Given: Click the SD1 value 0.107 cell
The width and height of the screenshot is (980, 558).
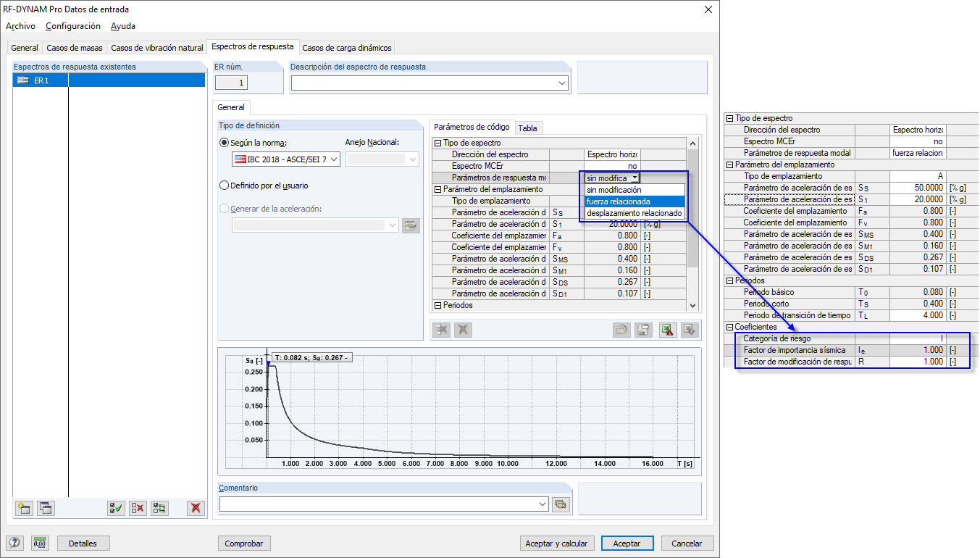Looking at the screenshot, I should tap(612, 293).
